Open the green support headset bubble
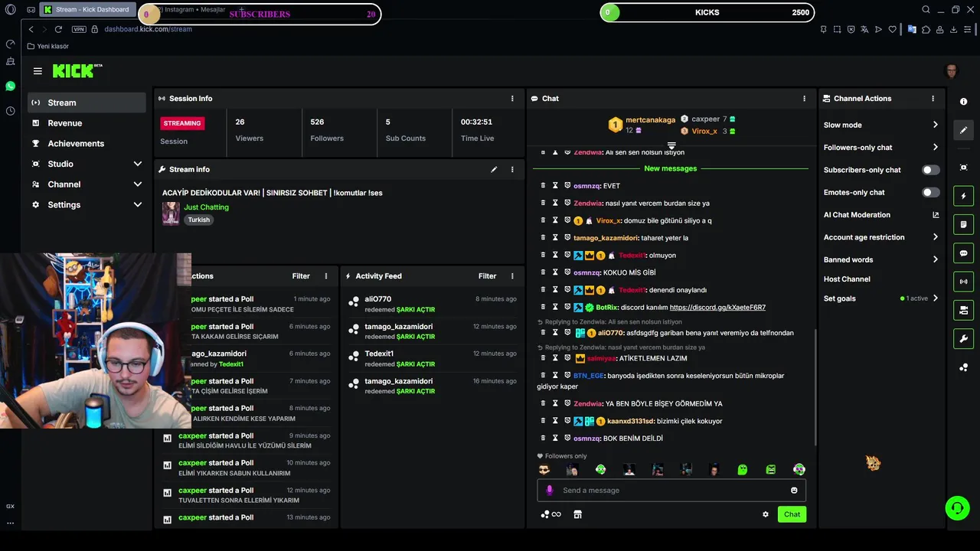The width and height of the screenshot is (980, 551). (956, 507)
